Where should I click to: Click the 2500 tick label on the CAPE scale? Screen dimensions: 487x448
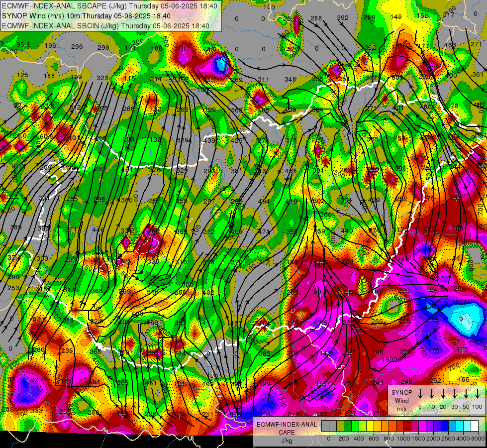click(448, 439)
